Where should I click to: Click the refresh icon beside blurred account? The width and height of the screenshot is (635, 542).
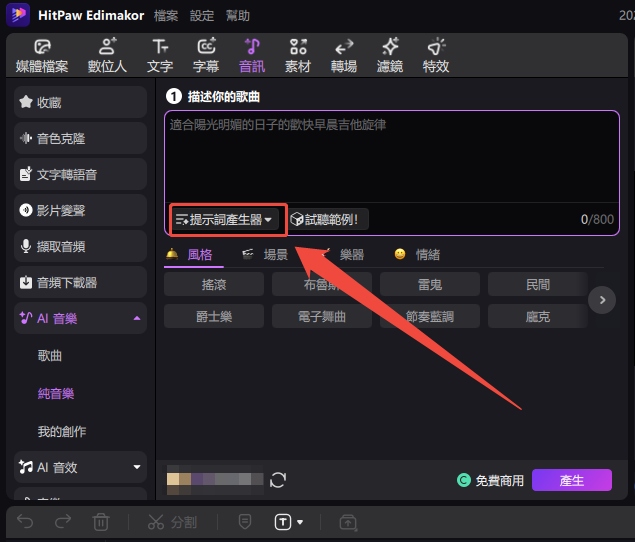click(278, 480)
